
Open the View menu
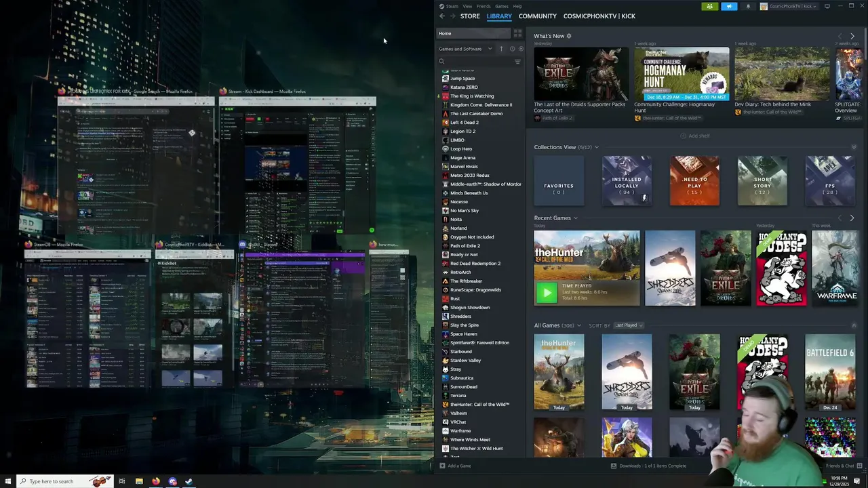467,6
